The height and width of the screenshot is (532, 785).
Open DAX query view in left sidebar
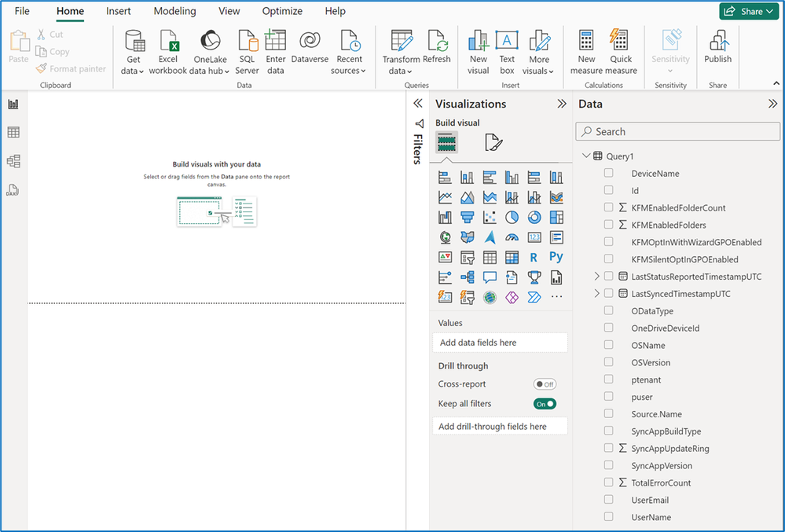13,189
